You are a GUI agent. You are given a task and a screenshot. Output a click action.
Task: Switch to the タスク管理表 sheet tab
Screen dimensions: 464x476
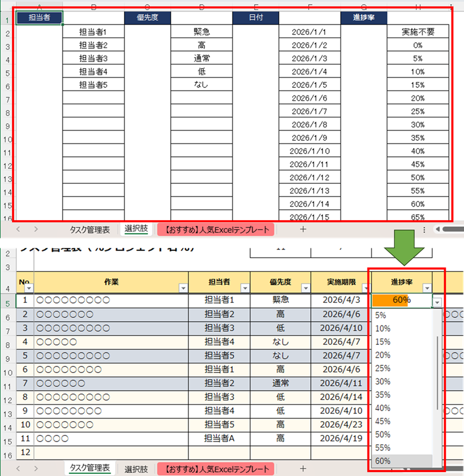click(x=88, y=468)
